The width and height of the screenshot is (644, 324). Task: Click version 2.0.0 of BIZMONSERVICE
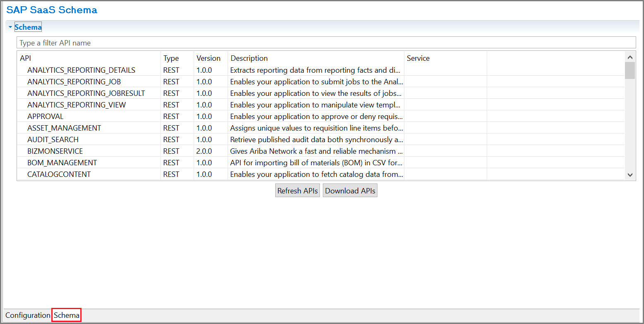pos(204,151)
